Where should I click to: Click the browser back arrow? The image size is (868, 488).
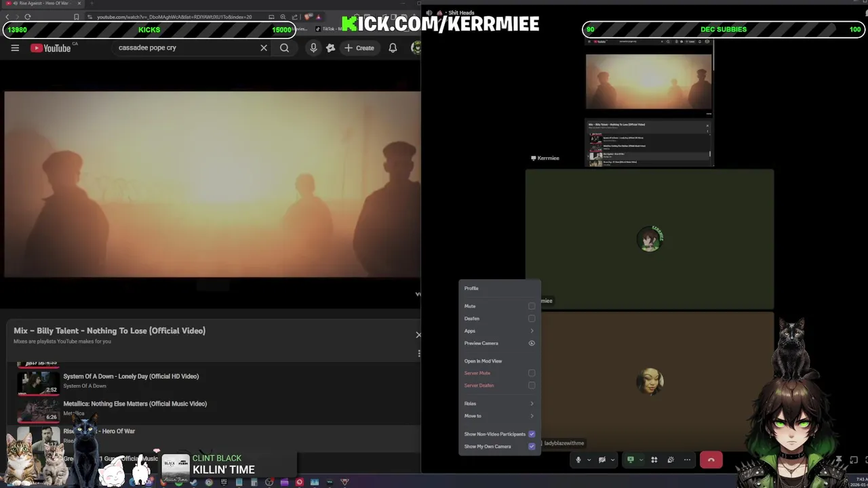(7, 17)
